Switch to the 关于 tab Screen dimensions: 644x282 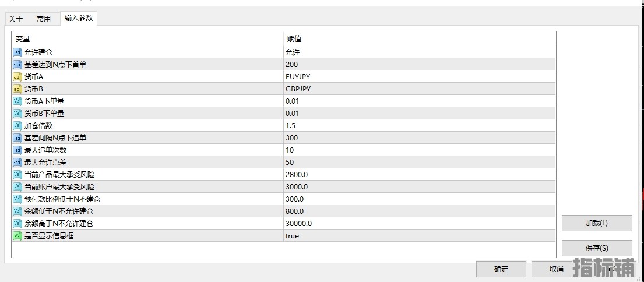(x=16, y=19)
